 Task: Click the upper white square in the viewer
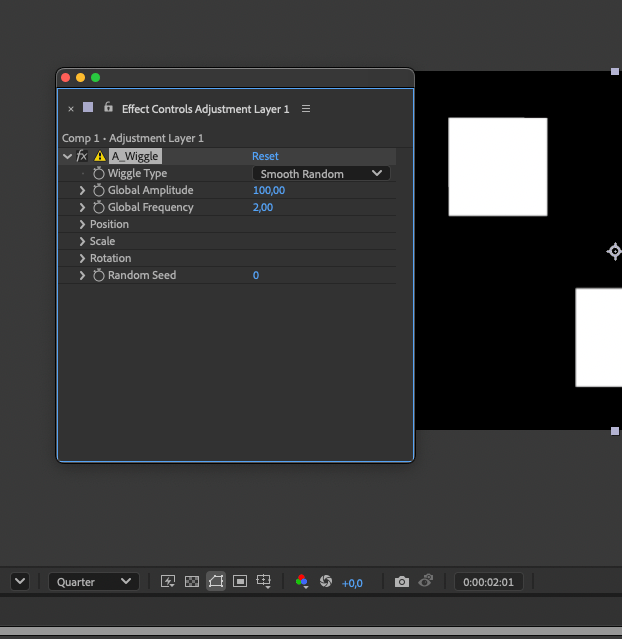coord(498,167)
